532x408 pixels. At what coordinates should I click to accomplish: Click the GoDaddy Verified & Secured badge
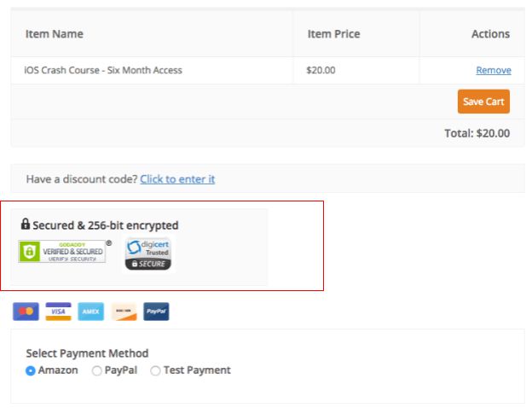(62, 251)
